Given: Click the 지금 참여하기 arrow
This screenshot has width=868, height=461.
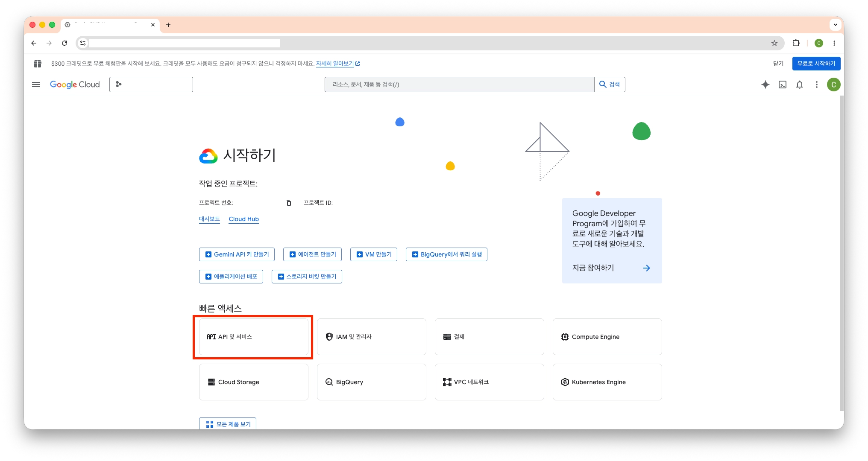Looking at the screenshot, I should point(647,268).
